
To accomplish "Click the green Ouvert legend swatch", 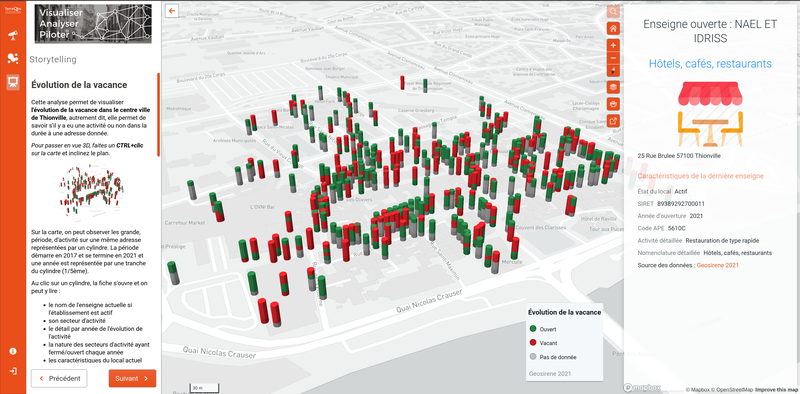I will (x=533, y=329).
